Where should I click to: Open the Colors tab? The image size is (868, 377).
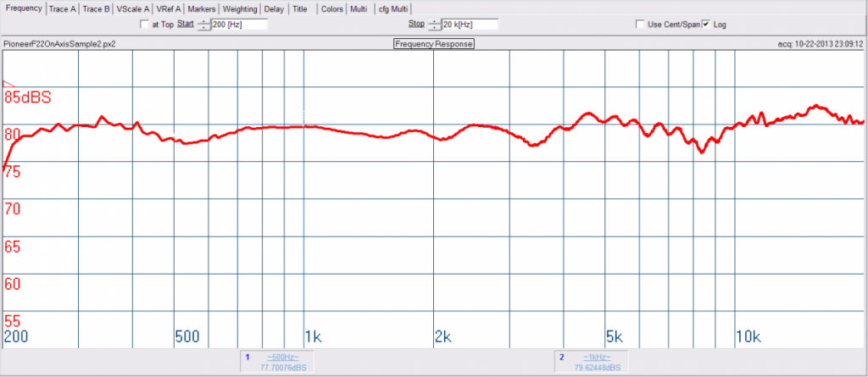click(x=332, y=9)
